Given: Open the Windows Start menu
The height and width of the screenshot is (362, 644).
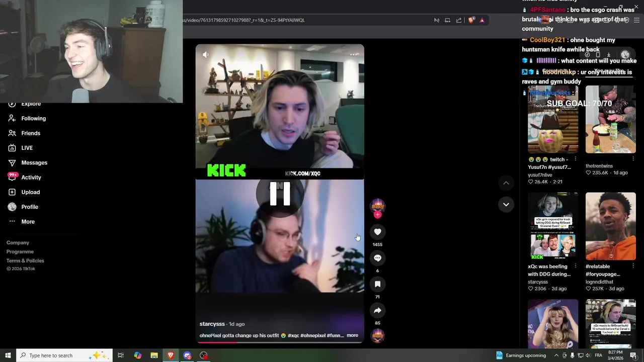Looking at the screenshot, I should pos(8,355).
